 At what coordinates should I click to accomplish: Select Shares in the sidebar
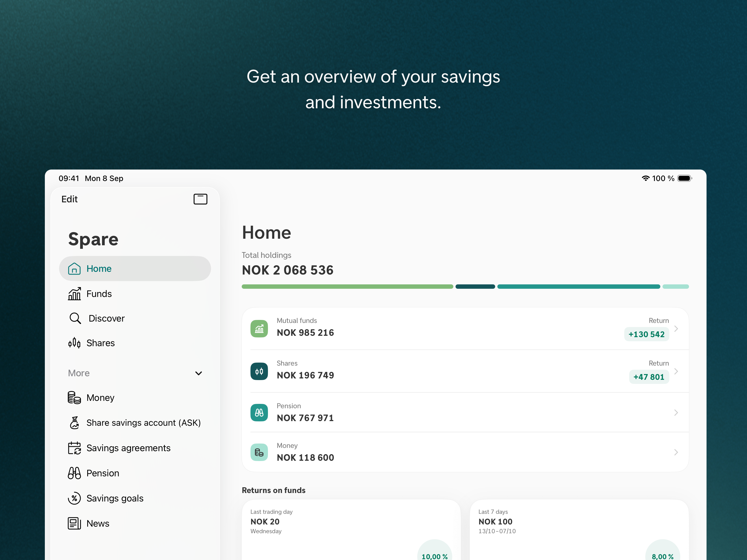tap(135, 343)
